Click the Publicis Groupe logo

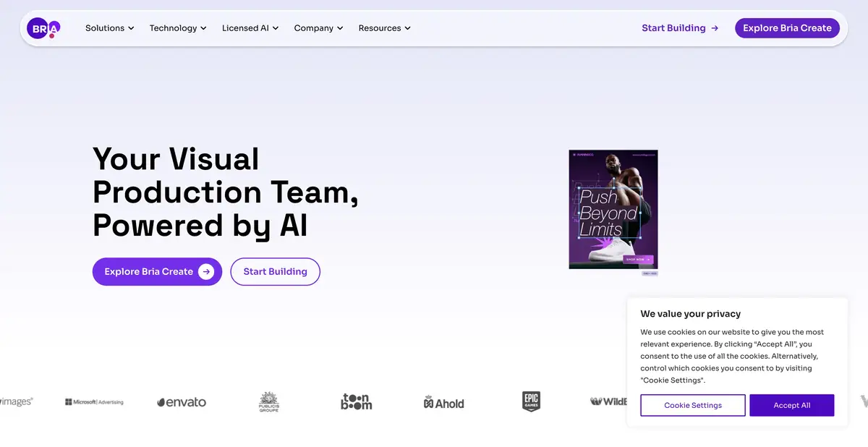pos(269,401)
